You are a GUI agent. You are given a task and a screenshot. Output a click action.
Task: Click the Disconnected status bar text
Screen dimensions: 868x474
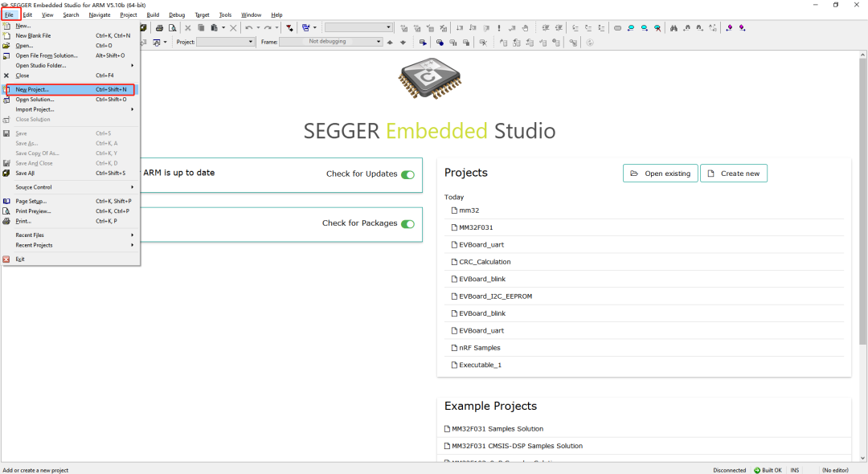(729, 470)
